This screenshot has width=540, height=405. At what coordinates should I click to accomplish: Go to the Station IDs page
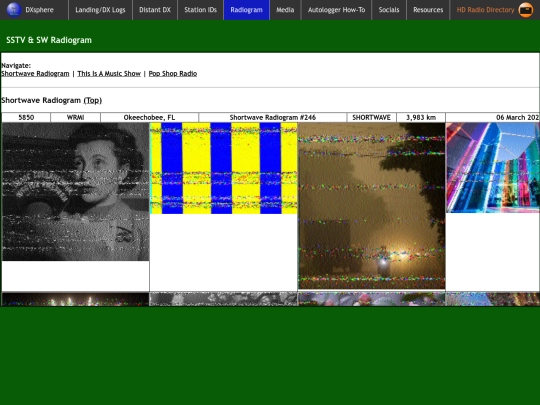[x=200, y=10]
